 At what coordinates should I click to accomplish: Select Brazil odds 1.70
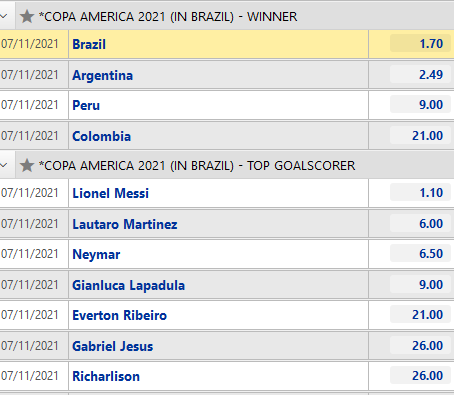420,43
